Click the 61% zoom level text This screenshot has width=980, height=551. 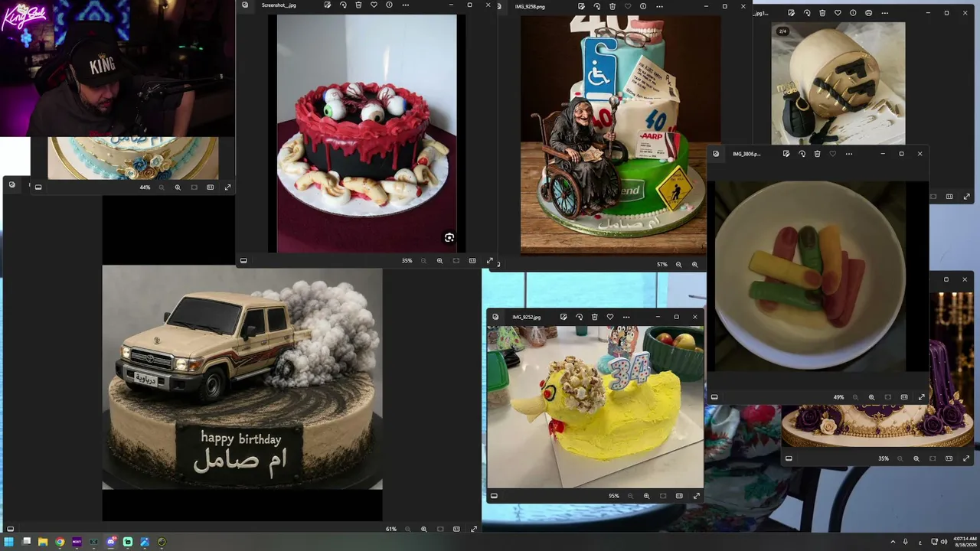391,529
